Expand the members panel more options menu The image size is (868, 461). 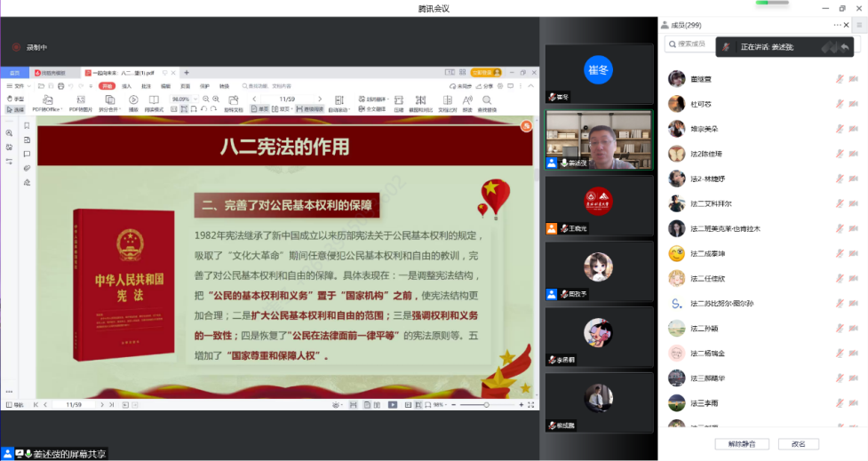click(x=837, y=25)
